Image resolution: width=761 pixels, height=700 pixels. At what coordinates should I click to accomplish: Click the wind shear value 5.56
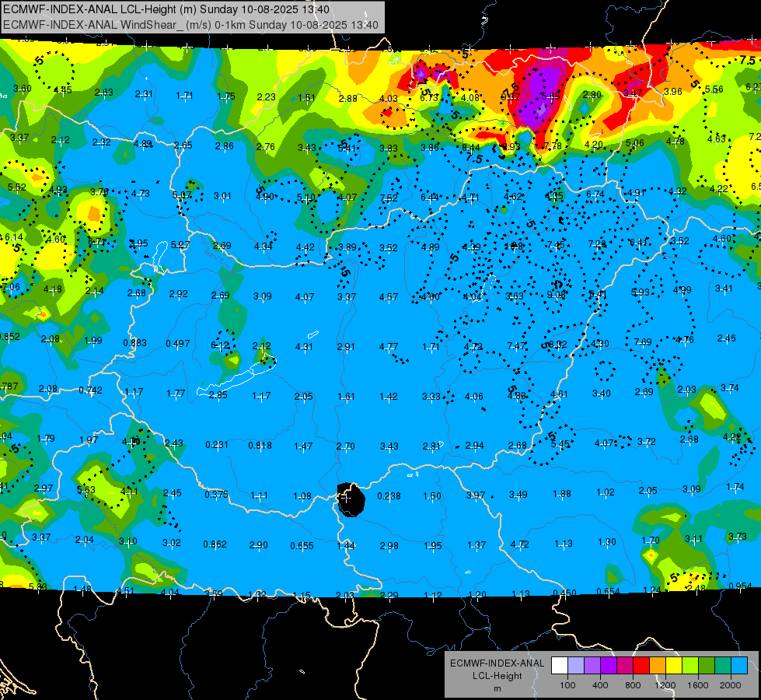pos(714,89)
